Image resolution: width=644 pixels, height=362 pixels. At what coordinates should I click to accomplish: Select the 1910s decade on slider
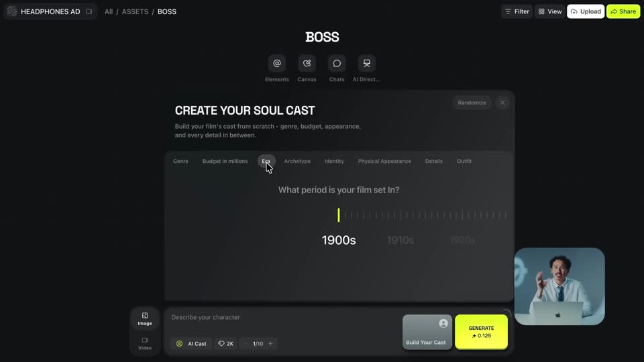tap(400, 240)
